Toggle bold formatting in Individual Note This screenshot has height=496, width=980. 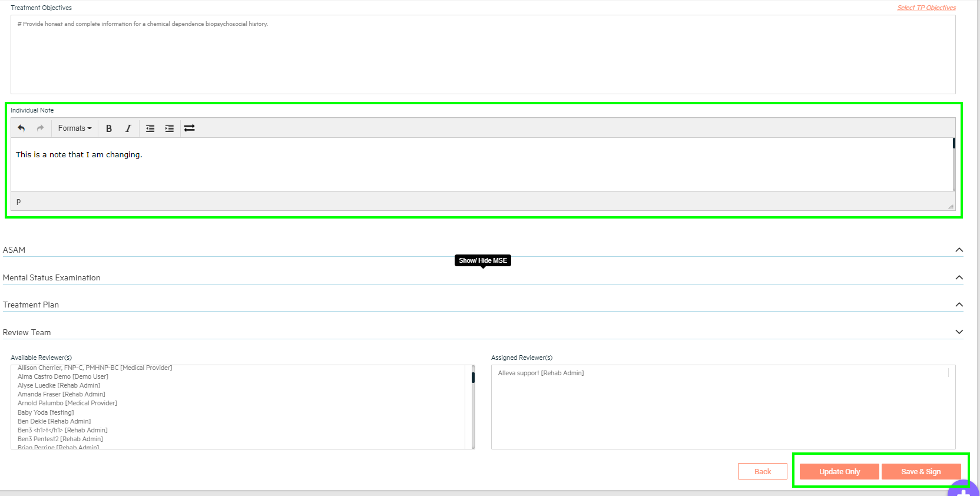(109, 128)
